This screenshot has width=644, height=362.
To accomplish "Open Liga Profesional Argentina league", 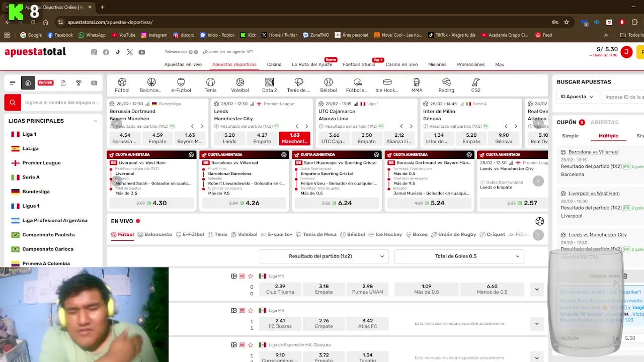I will pyautogui.click(x=55, y=220).
